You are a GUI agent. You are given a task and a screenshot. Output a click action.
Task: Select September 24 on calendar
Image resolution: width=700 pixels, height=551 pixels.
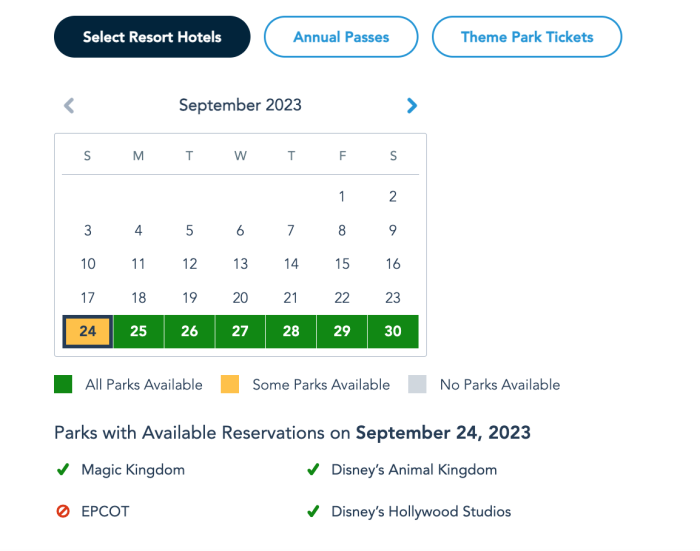coord(88,331)
